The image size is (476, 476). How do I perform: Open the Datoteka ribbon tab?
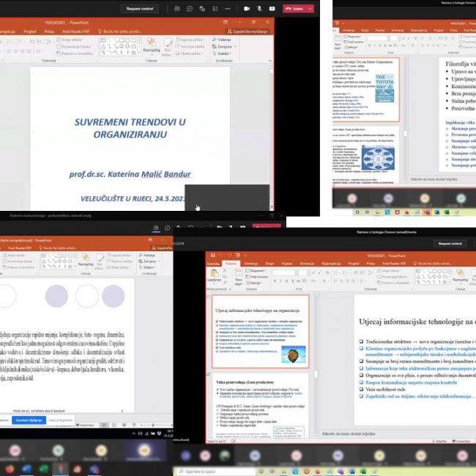[213, 263]
